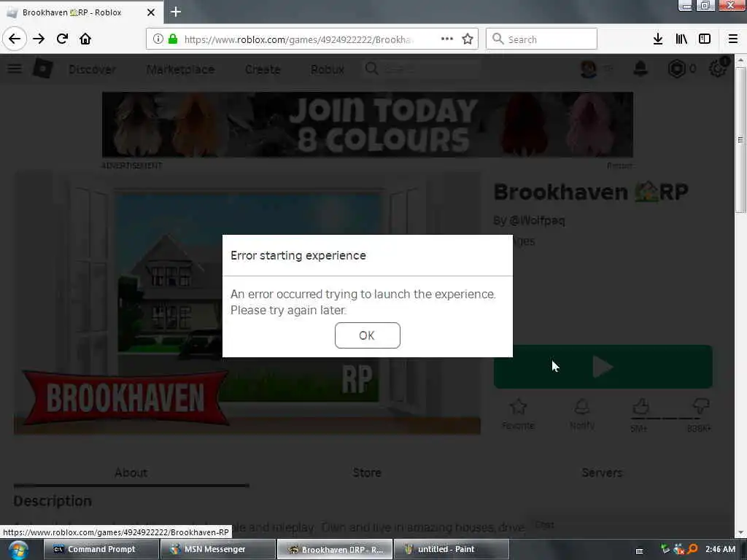This screenshot has height=560, width=747.
Task: Open Roblox left navigation menu
Action: click(x=15, y=69)
